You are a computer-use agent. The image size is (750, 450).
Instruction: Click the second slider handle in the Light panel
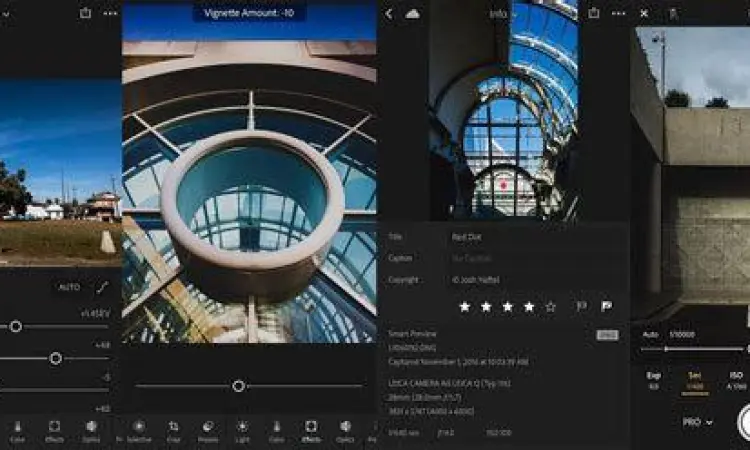pos(55,358)
